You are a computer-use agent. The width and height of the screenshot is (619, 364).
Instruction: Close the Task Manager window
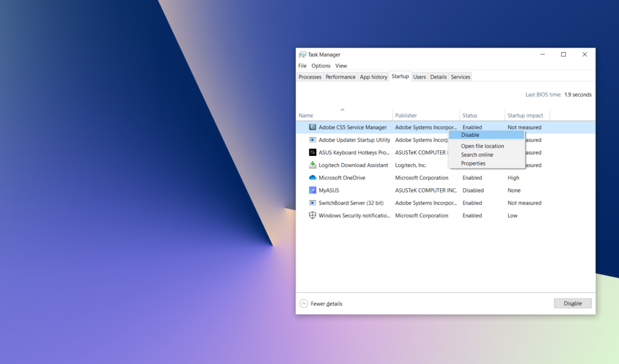click(585, 54)
